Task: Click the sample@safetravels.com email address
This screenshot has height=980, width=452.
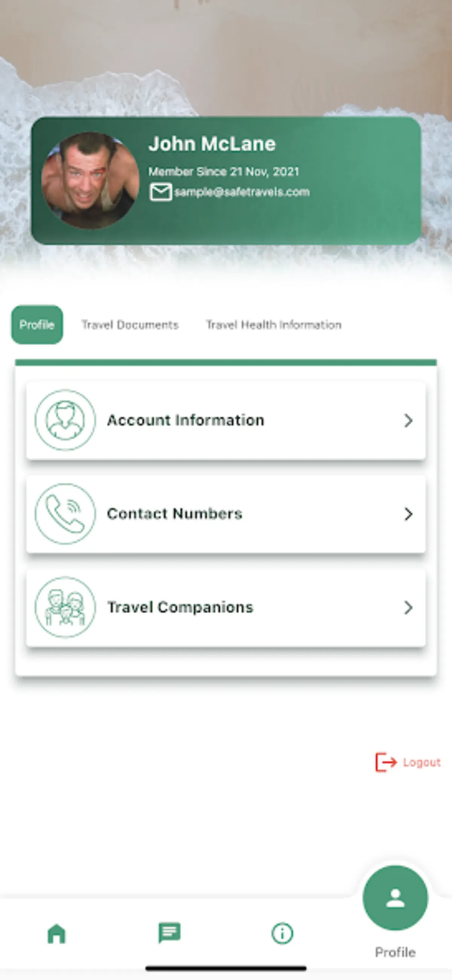Action: click(242, 192)
